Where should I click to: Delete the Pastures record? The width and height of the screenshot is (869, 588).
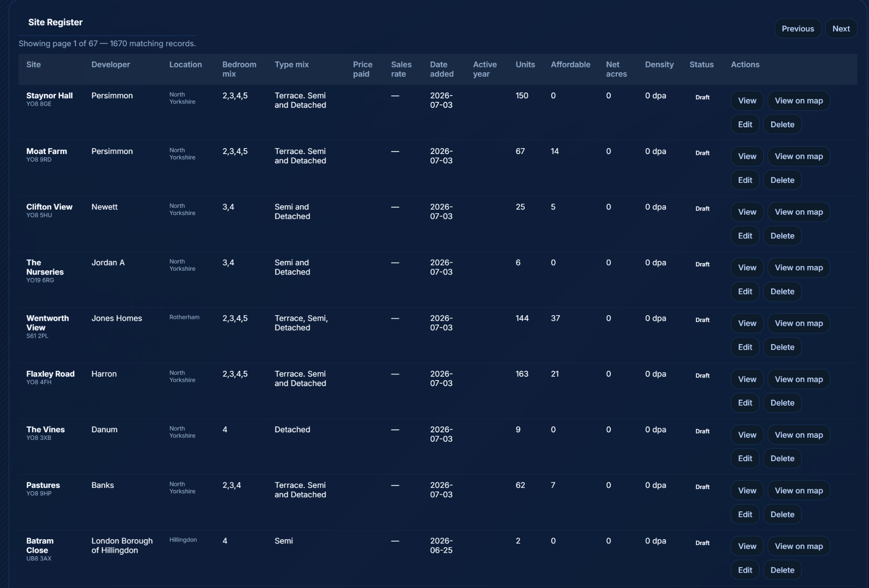pos(782,514)
